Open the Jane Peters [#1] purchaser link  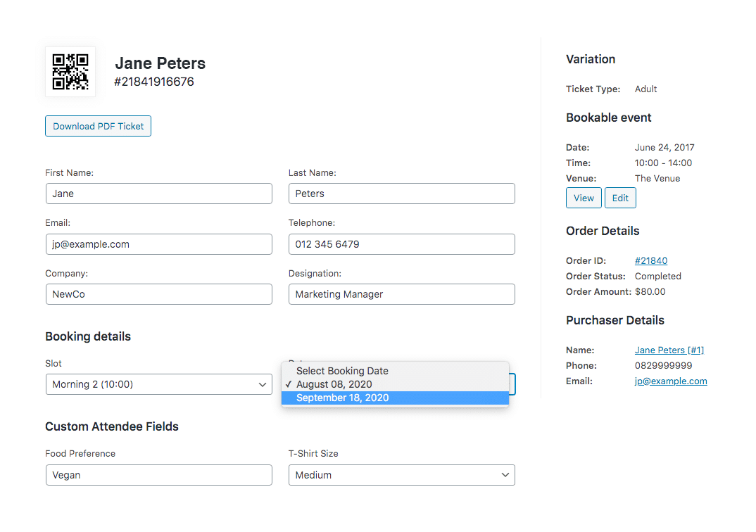click(669, 350)
